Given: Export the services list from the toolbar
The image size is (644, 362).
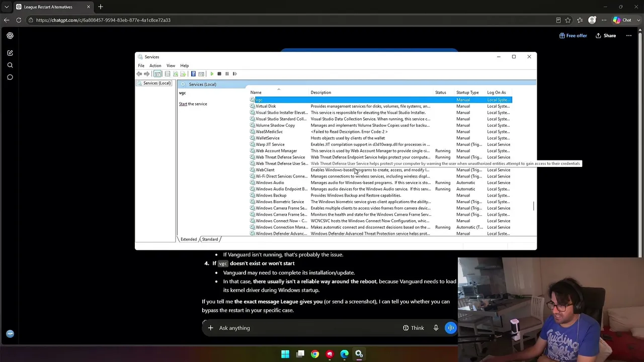Looking at the screenshot, I should coord(183,74).
